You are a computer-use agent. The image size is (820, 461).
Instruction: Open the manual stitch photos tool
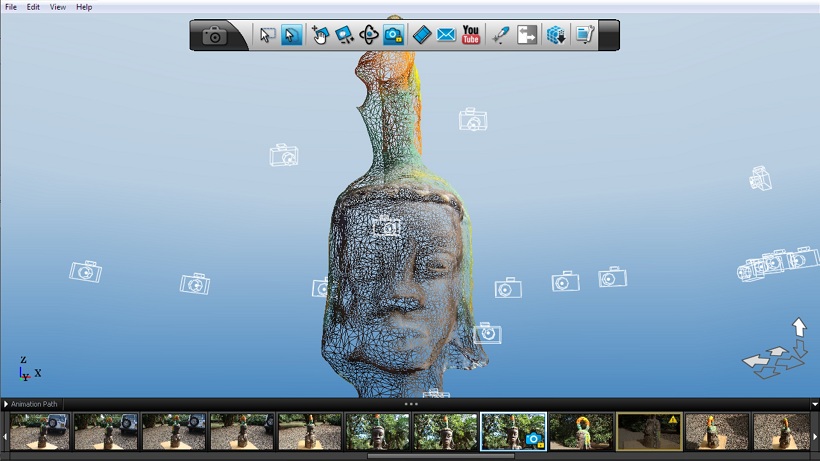[x=527, y=35]
